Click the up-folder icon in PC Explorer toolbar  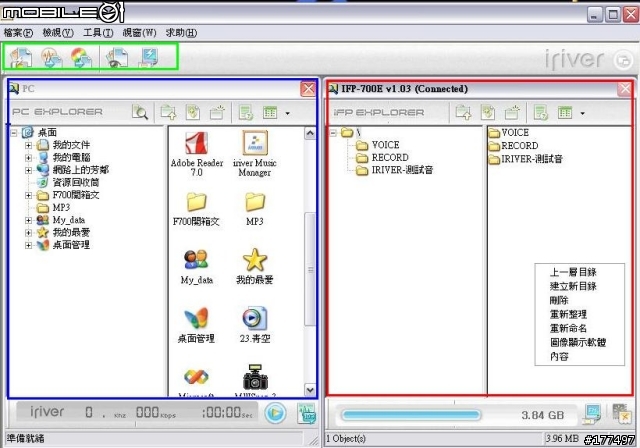(x=168, y=112)
